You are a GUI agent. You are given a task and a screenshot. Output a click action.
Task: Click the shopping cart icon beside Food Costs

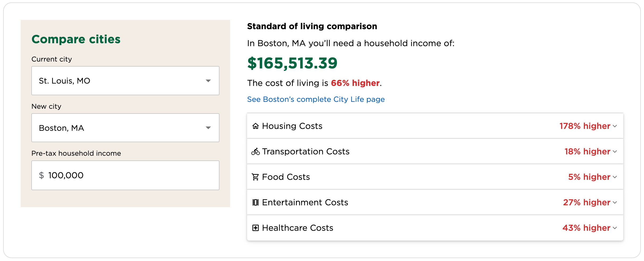[x=255, y=177]
